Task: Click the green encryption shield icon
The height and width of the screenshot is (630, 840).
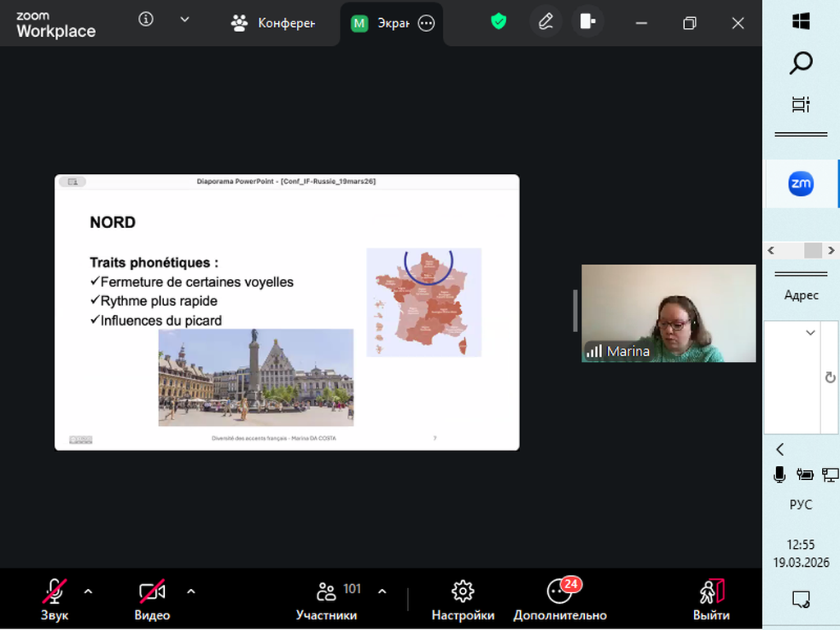Action: 499,21
